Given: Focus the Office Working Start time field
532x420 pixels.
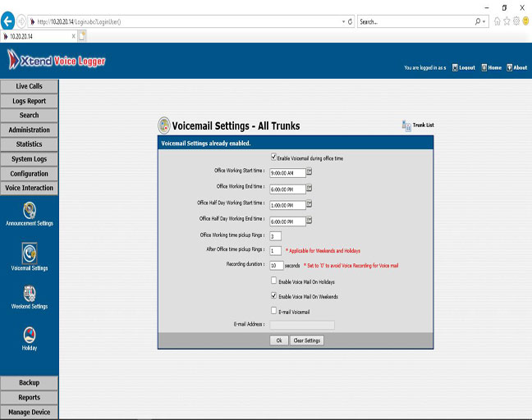Looking at the screenshot, I should pyautogui.click(x=287, y=173).
